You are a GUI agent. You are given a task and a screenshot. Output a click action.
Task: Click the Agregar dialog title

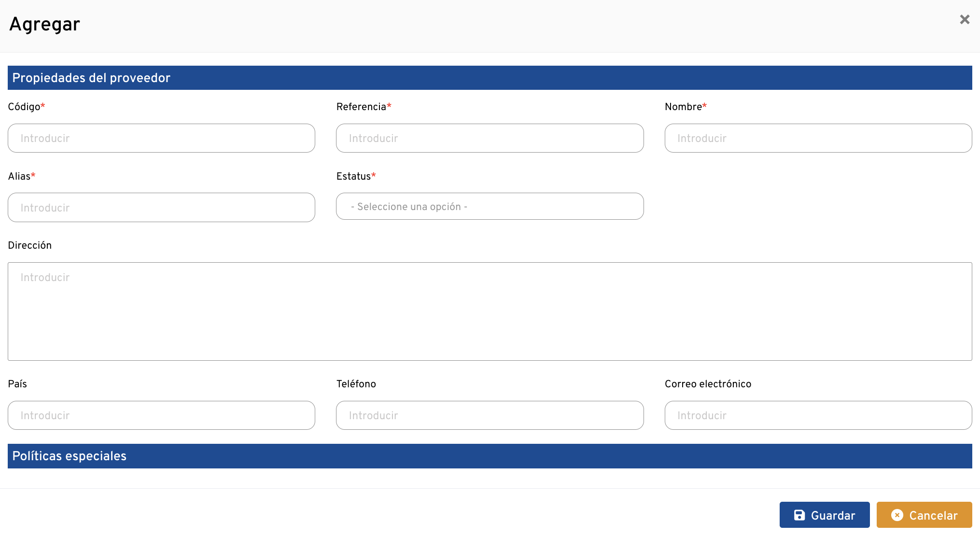coord(45,24)
